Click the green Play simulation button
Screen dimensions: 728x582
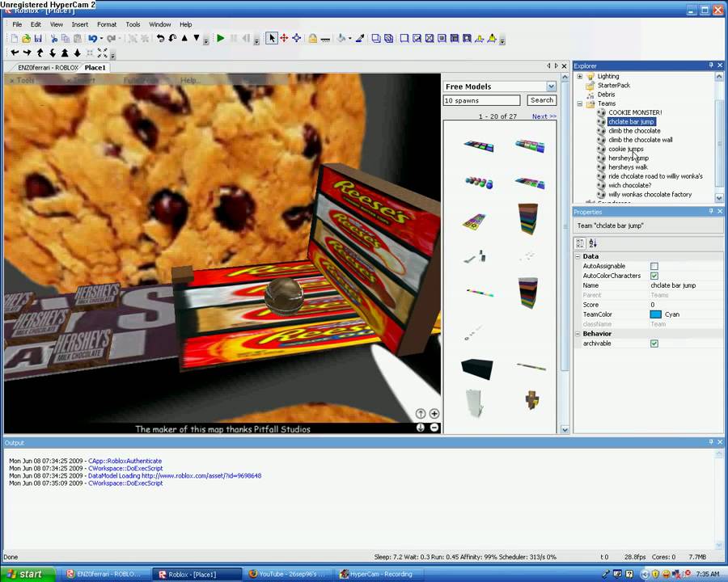(x=221, y=39)
